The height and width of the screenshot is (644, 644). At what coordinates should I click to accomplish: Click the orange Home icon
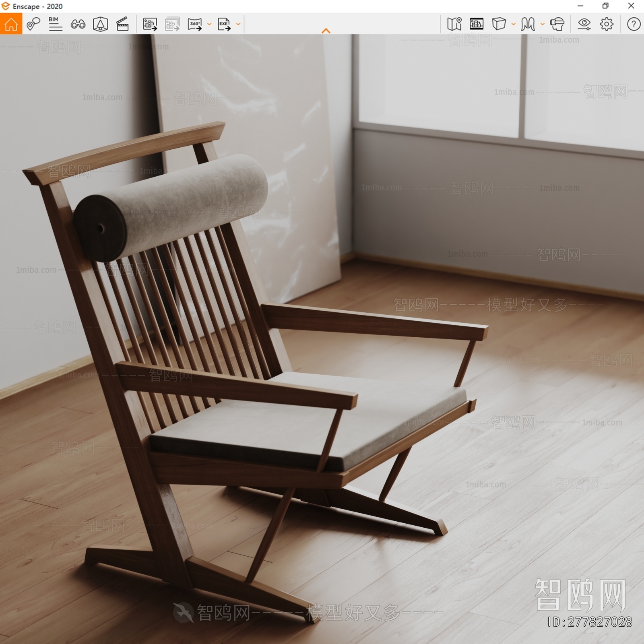point(11,24)
